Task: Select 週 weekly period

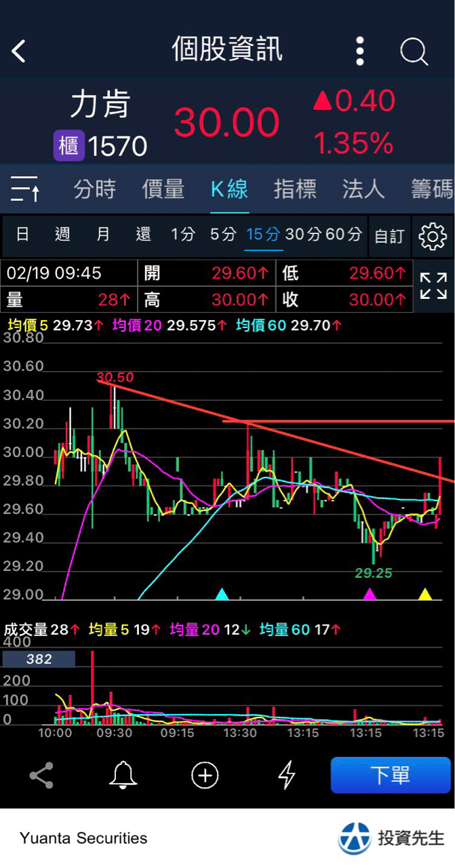Action: pos(62,235)
